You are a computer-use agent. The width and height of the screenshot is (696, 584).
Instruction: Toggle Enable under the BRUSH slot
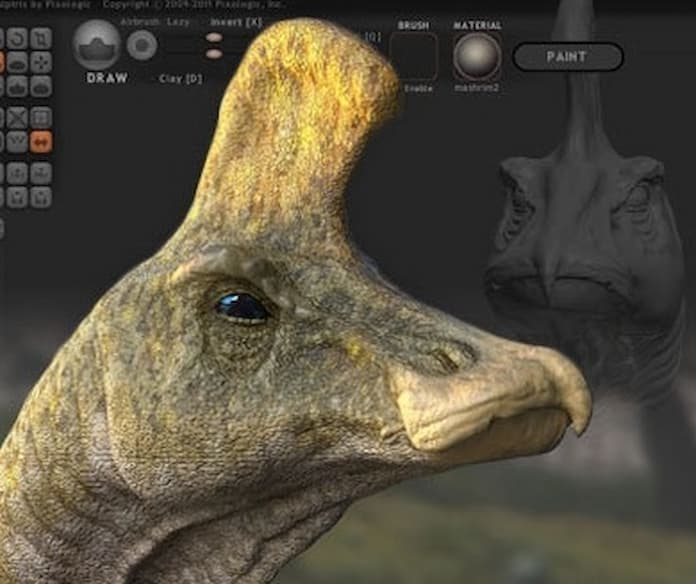click(419, 88)
